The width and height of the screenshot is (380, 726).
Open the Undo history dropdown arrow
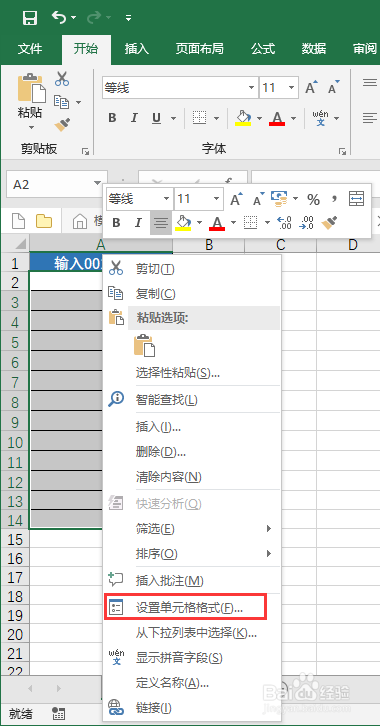click(x=74, y=18)
